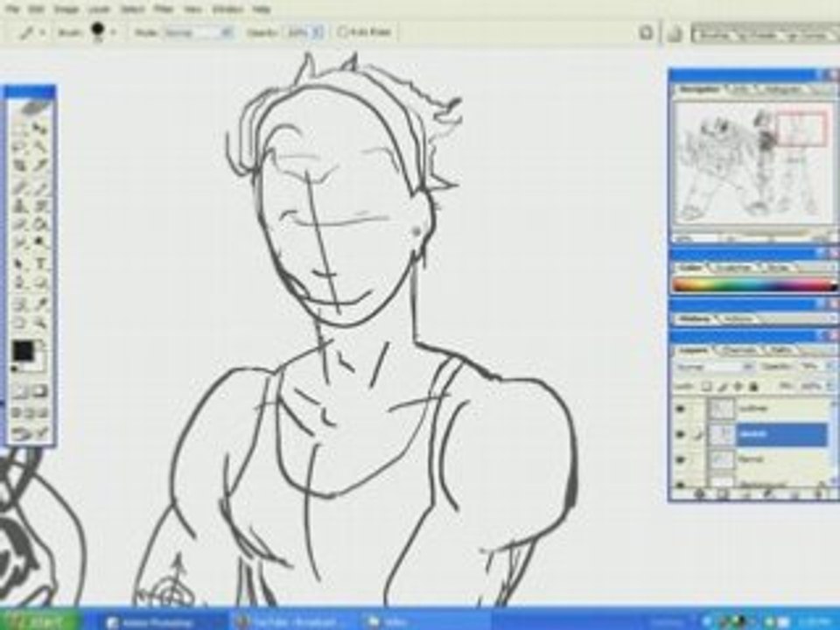The height and width of the screenshot is (630, 840).
Task: Select the Path Selection tool
Action: click(20, 263)
